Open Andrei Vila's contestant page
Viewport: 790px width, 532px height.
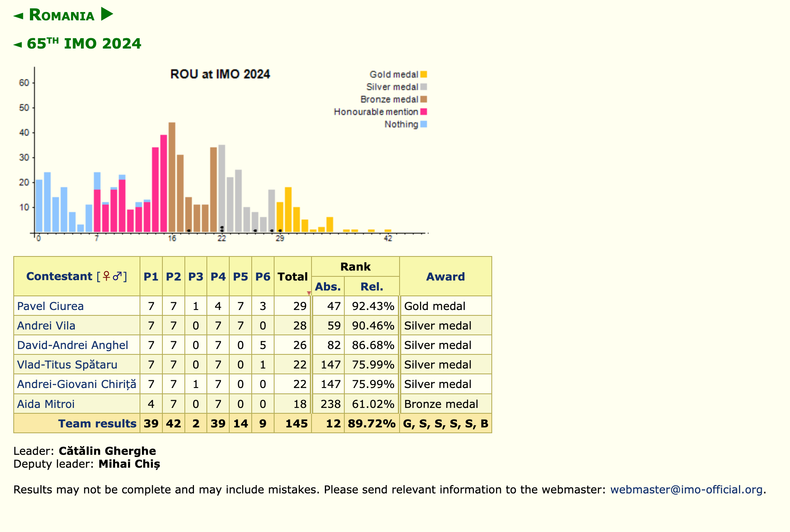(46, 326)
